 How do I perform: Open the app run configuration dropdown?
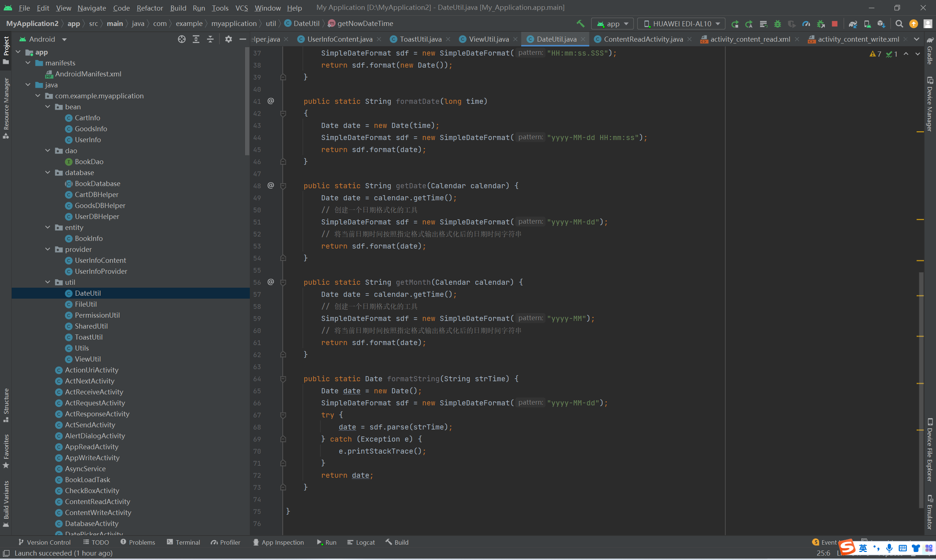[612, 24]
